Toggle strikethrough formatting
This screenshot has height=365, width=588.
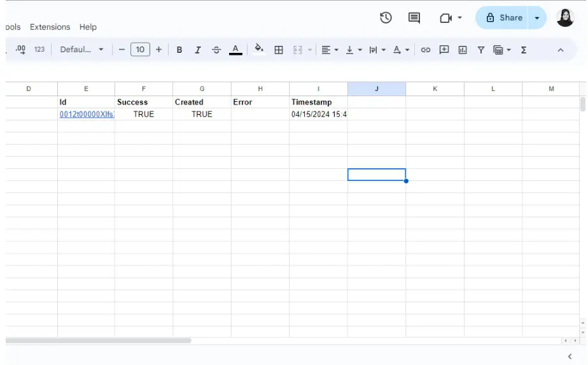coord(216,50)
